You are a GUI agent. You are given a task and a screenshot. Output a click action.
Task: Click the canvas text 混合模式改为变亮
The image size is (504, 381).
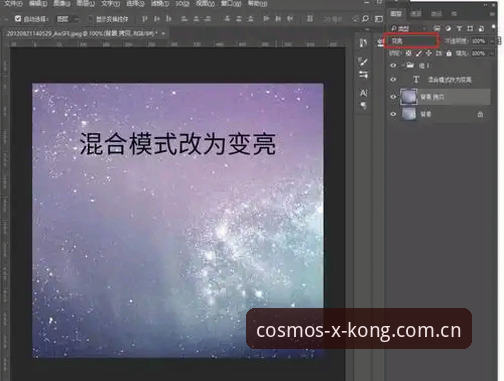[178, 144]
